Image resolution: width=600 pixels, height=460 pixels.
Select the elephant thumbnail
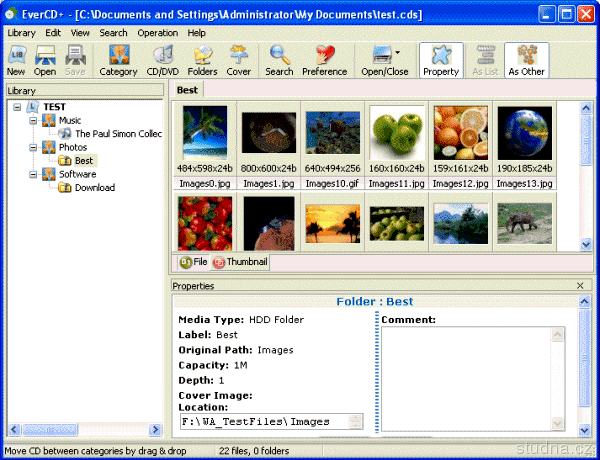click(525, 223)
